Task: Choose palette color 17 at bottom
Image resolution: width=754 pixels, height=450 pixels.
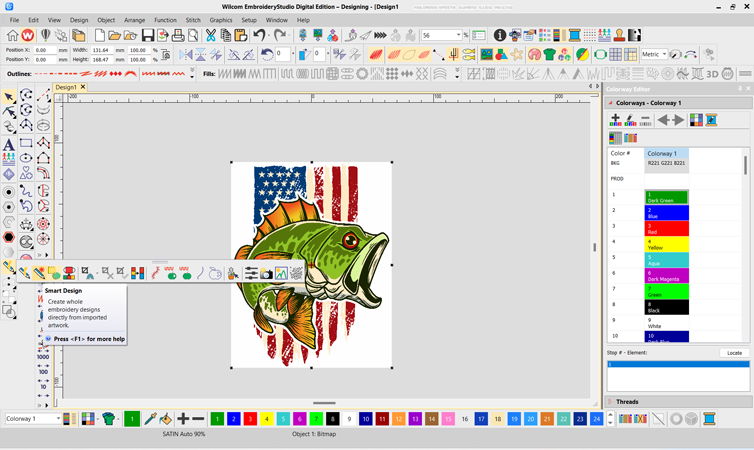Action: click(481, 419)
